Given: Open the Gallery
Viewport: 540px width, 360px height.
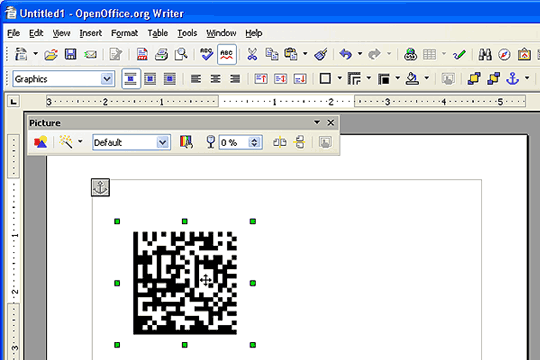Looking at the screenshot, I should tap(524, 54).
